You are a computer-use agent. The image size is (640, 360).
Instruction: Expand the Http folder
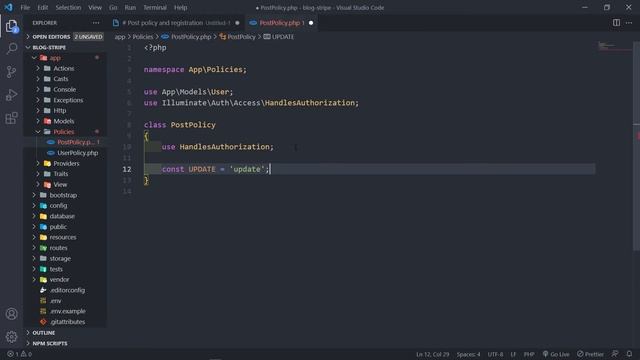(60, 111)
